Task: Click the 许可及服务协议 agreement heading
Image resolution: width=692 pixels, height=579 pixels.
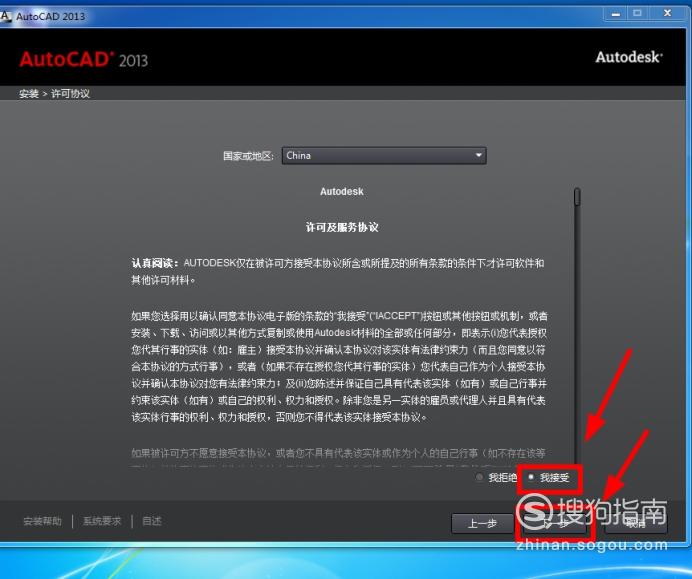Action: click(x=342, y=227)
